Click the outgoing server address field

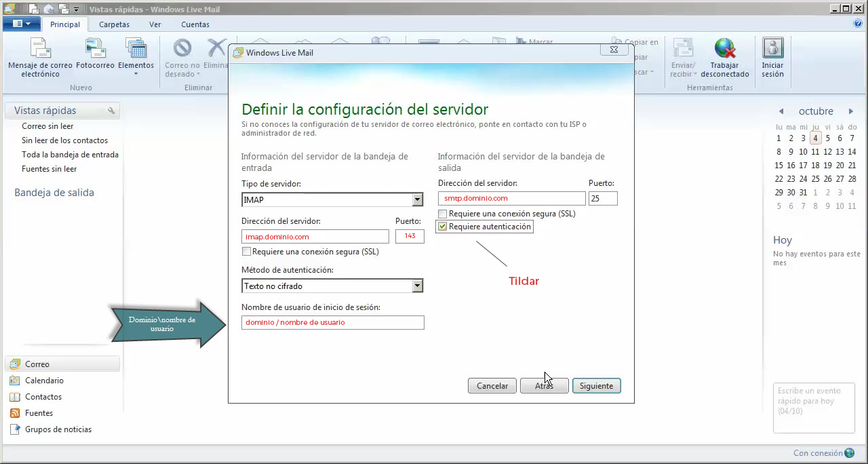(x=511, y=198)
